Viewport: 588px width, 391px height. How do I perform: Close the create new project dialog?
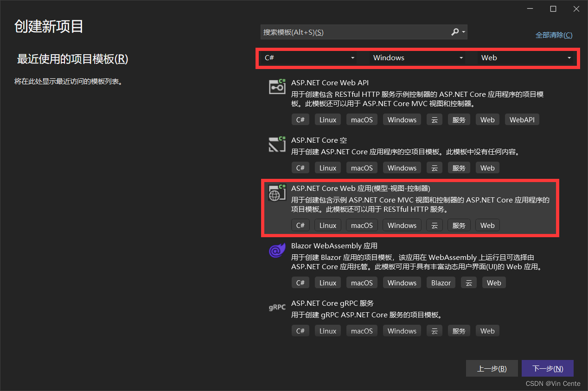[x=576, y=9]
